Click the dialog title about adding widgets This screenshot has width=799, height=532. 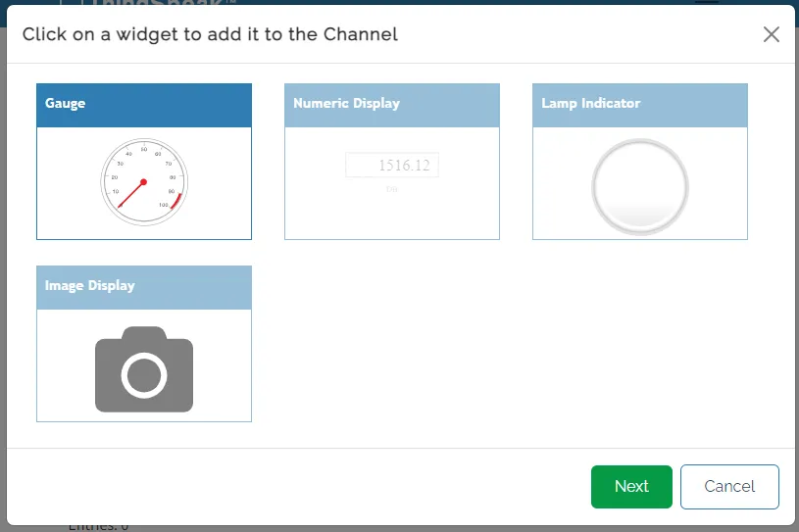[x=210, y=35]
